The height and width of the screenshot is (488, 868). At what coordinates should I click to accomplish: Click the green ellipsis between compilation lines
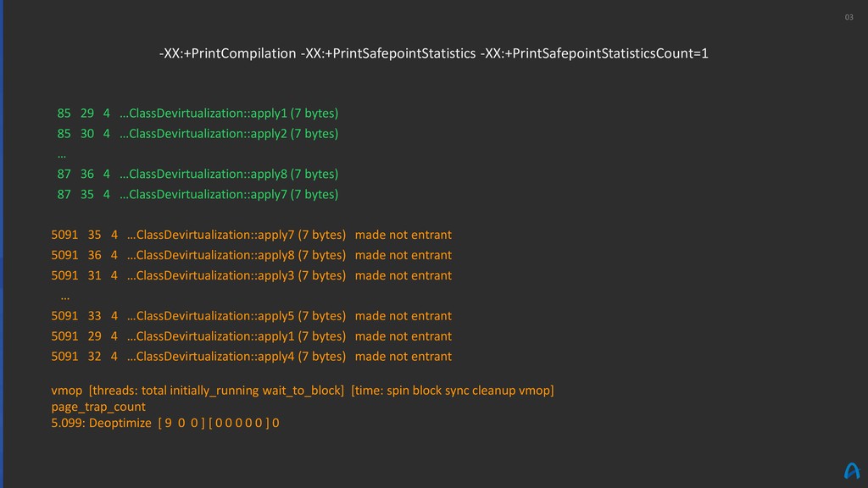(61, 156)
